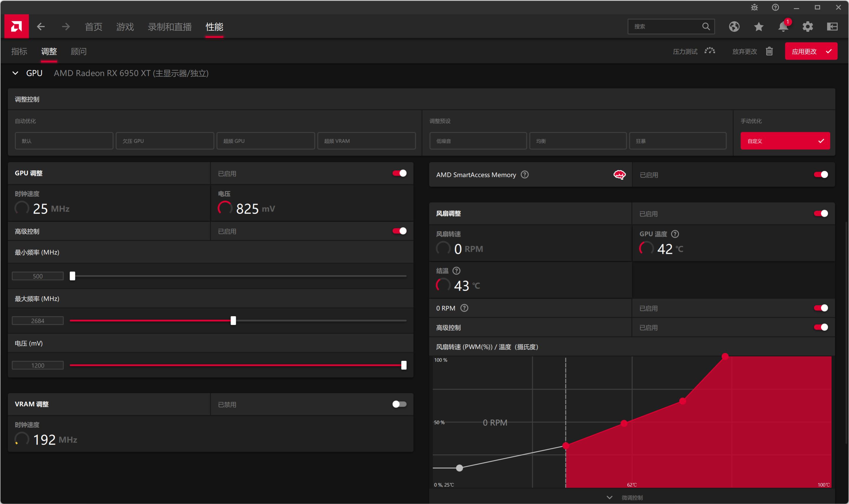Image resolution: width=849 pixels, height=504 pixels.
Task: Open the 游戏 top menu tab
Action: tap(125, 27)
